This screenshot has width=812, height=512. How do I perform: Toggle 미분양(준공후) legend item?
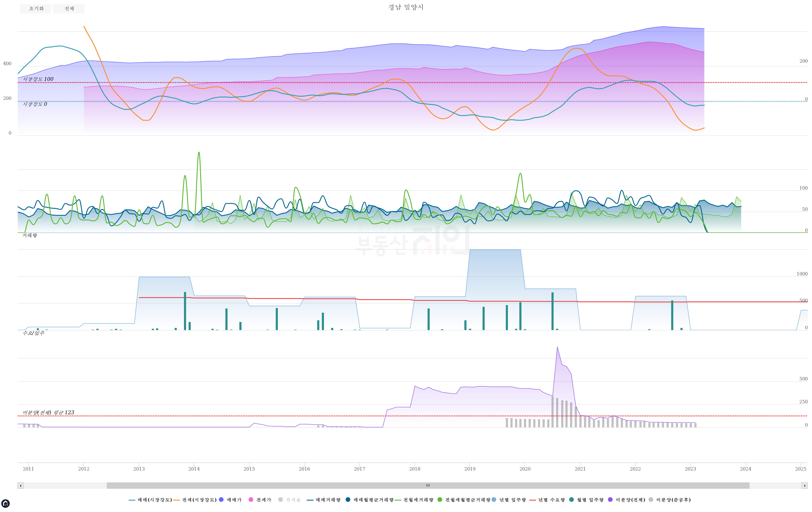(673, 500)
